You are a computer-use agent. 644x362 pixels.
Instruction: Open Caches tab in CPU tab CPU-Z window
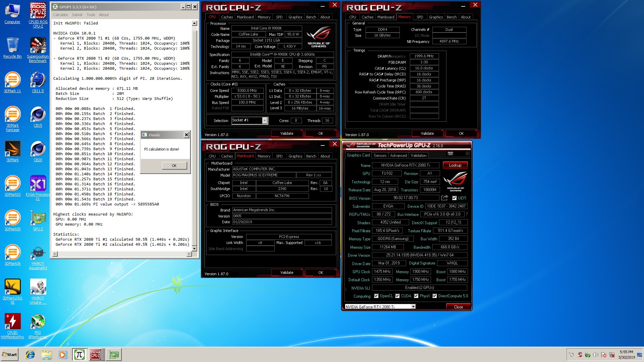point(227,17)
